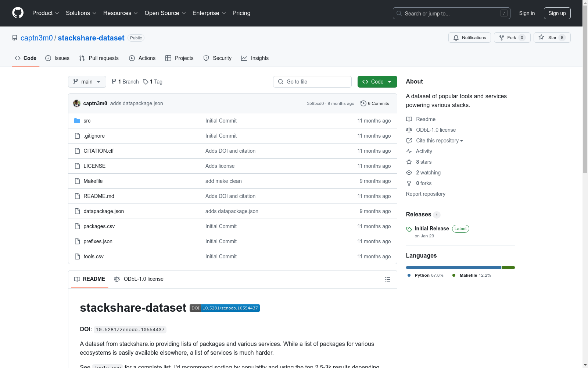Image resolution: width=588 pixels, height=368 pixels.
Task: Open the green Code dropdown
Action: click(x=377, y=82)
